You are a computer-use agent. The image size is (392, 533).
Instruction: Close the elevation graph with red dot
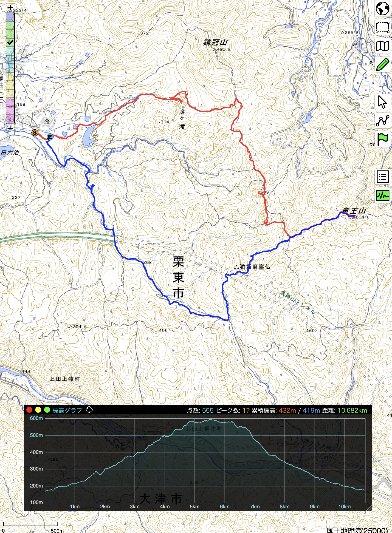coord(30,410)
